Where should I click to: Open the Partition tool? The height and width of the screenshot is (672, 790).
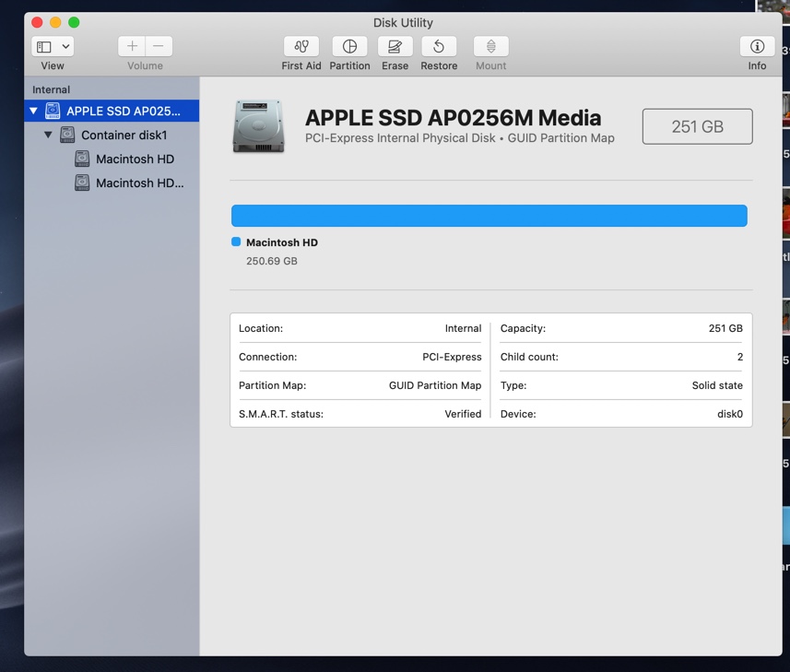[x=349, y=46]
